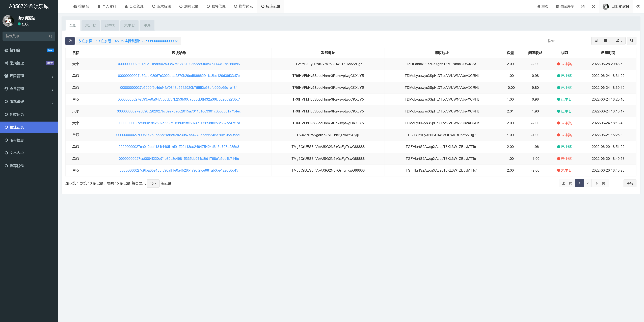Open the language translation icon in top bar
This screenshot has height=322, width=644.
pyautogui.click(x=583, y=6)
